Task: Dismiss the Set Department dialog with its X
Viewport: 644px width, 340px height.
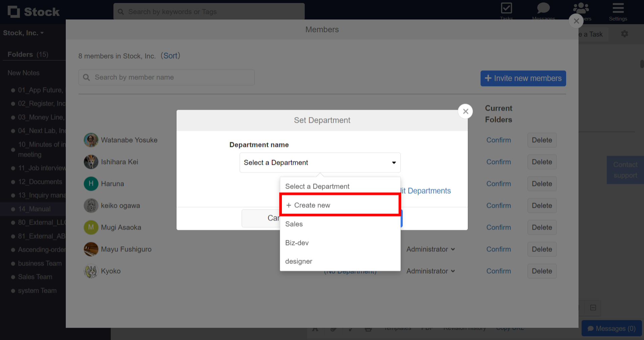Action: 465,111
